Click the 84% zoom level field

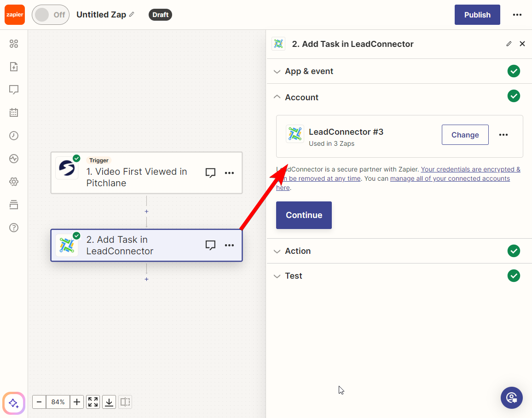coord(58,402)
